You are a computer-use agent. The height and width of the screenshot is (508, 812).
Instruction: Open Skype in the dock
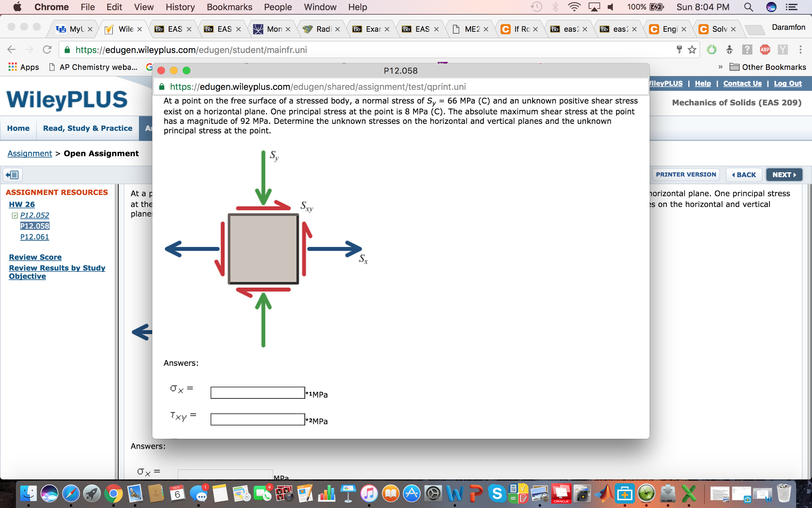coord(497,494)
